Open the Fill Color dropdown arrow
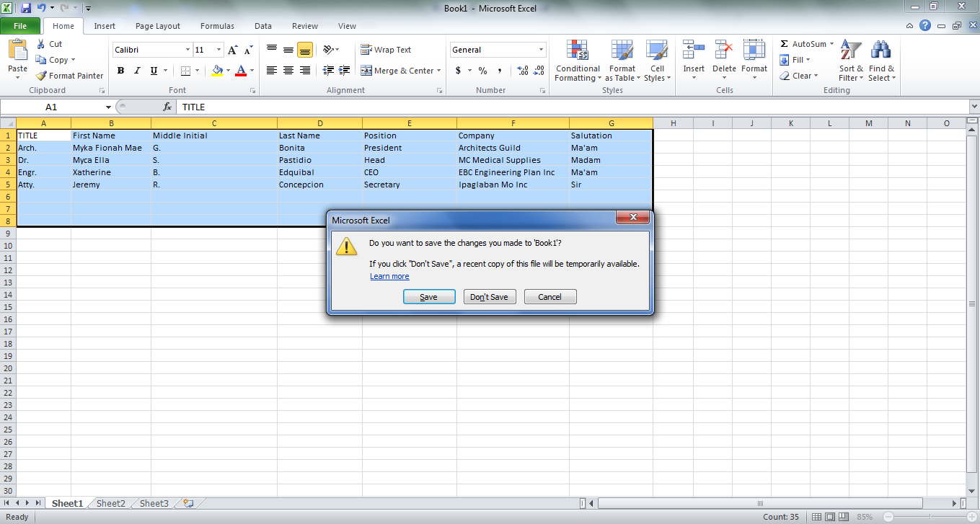 click(229, 71)
